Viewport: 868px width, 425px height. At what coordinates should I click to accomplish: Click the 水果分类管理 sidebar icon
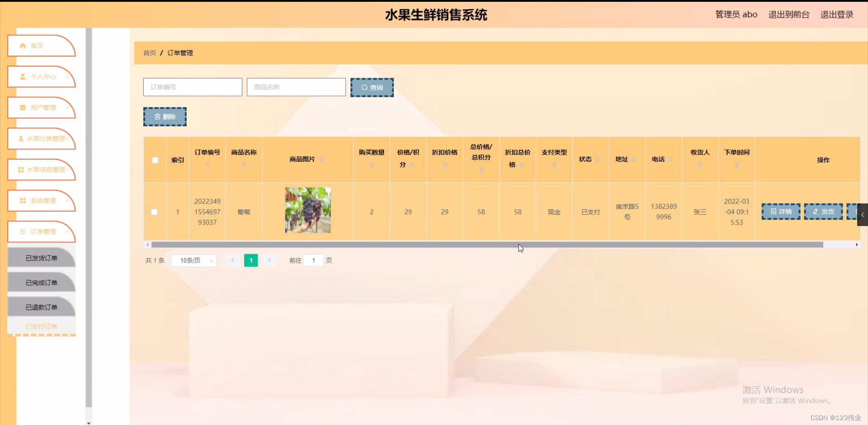point(21,138)
